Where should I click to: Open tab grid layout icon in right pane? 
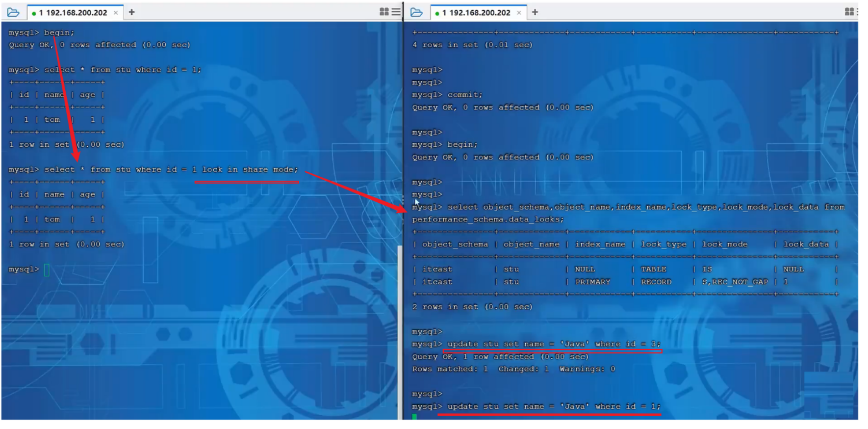point(849,12)
